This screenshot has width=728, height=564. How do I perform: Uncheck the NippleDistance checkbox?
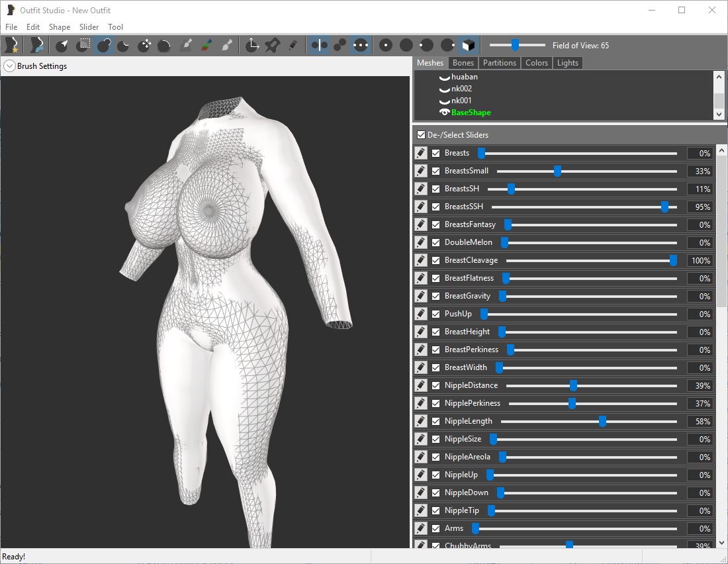[435, 386]
